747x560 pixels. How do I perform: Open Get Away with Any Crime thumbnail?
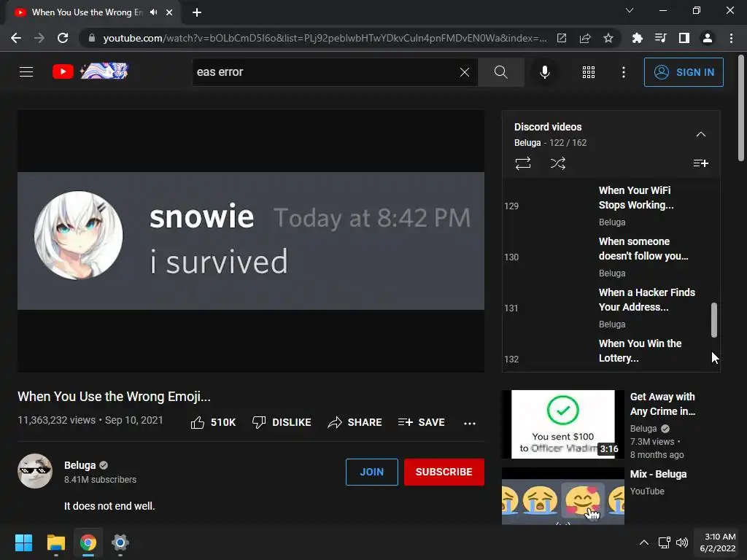click(x=562, y=424)
